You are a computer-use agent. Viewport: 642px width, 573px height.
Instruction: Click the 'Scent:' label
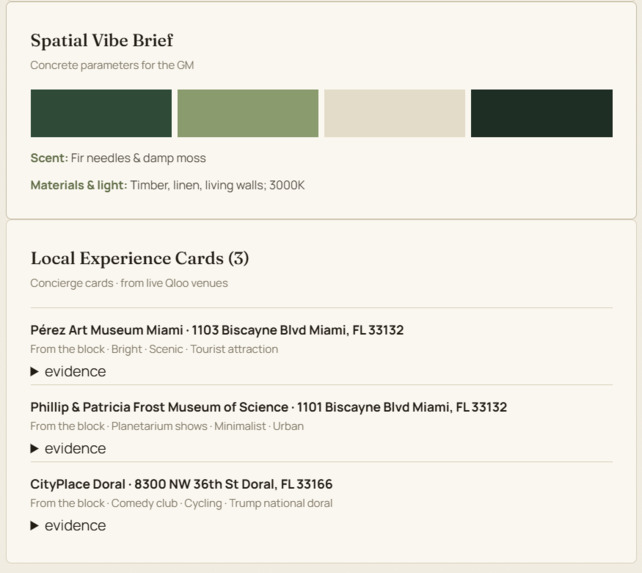[49, 158]
